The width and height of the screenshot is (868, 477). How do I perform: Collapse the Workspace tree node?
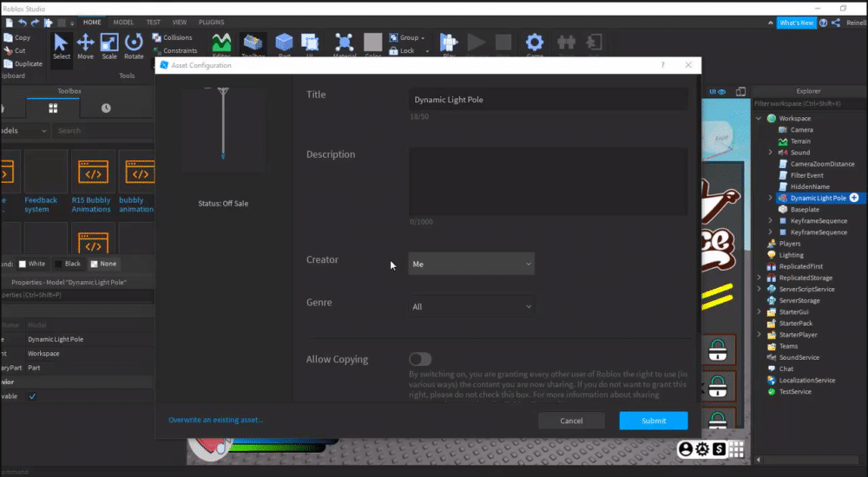(759, 119)
